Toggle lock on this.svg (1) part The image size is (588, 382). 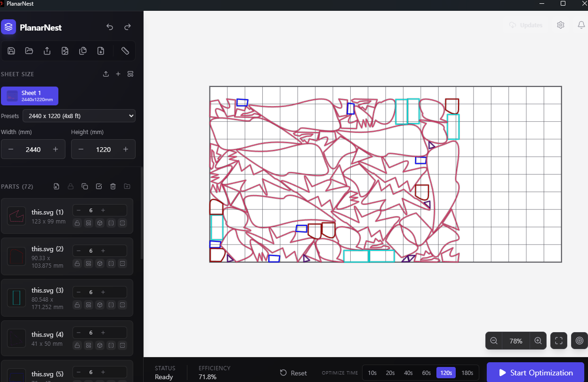point(77,223)
